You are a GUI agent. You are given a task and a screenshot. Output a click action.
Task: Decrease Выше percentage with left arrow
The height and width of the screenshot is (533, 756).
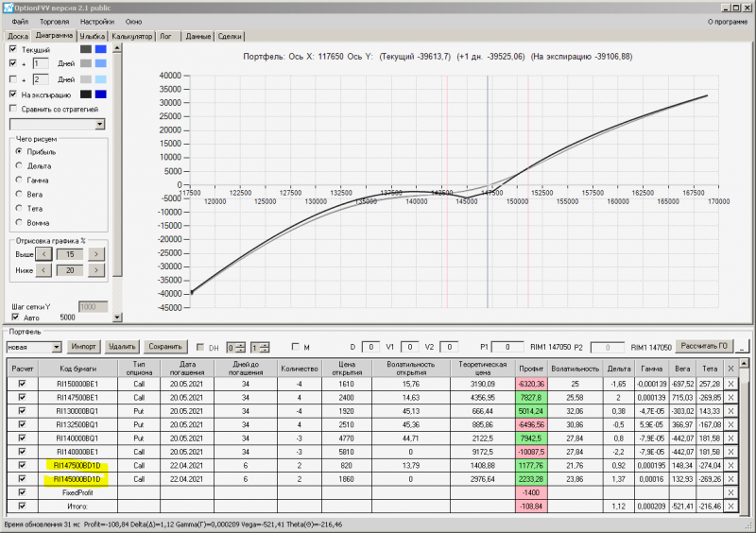point(43,254)
